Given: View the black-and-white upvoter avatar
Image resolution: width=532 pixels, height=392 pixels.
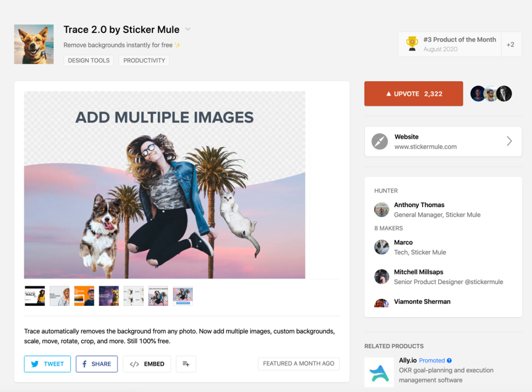Looking at the screenshot, I should click(504, 94).
